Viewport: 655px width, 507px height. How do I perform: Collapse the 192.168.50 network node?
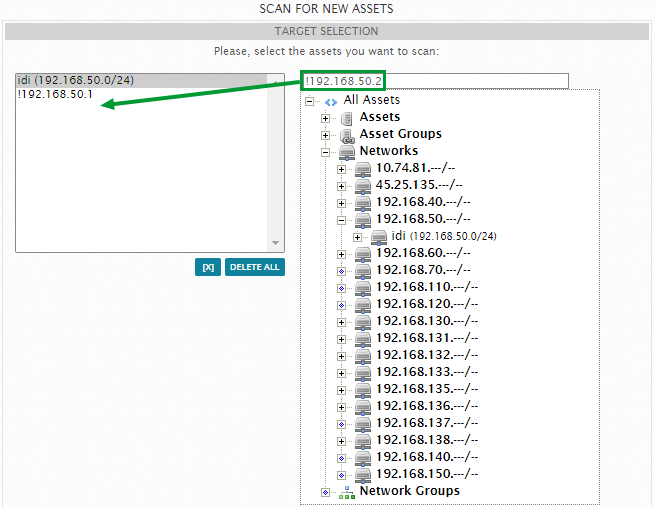click(x=341, y=220)
